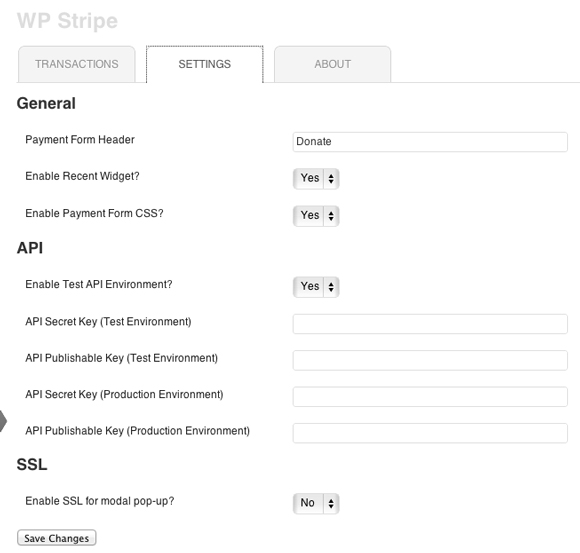Click the API Publishable Key (Test Environment) label
The width and height of the screenshot is (580, 553).
[122, 358]
